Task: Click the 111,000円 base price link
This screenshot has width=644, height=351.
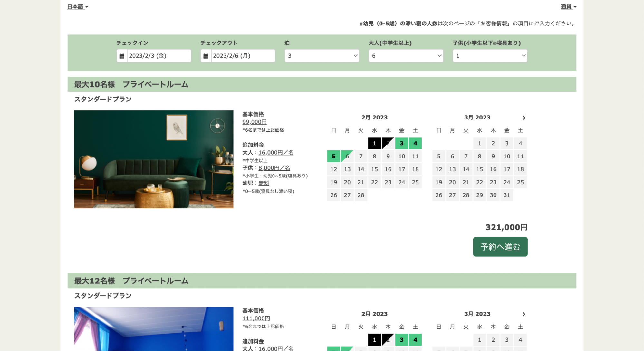Action: click(x=256, y=318)
